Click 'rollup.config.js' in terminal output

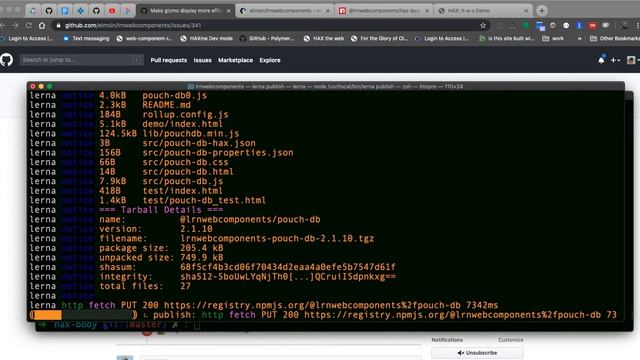185,115
